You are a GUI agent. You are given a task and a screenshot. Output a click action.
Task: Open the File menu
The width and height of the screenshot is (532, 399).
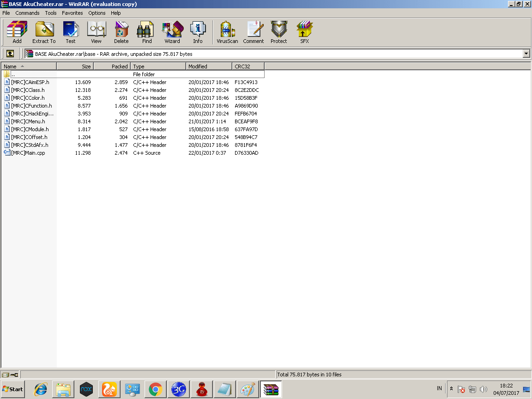[x=6, y=13]
